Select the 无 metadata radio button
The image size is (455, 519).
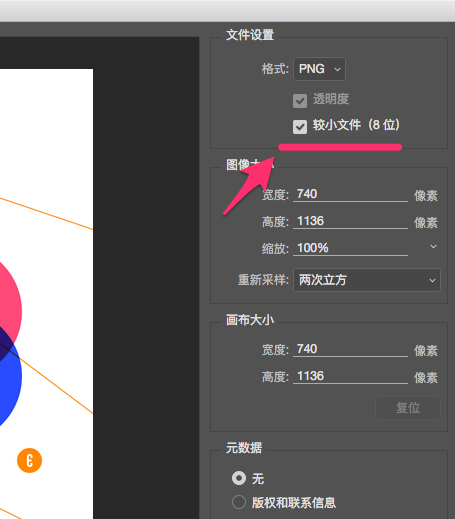[239, 478]
